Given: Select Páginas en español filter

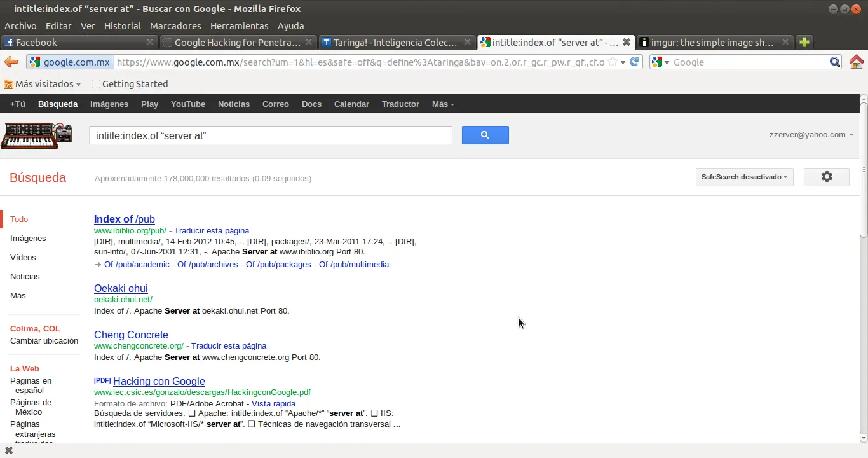Looking at the screenshot, I should tap(31, 385).
